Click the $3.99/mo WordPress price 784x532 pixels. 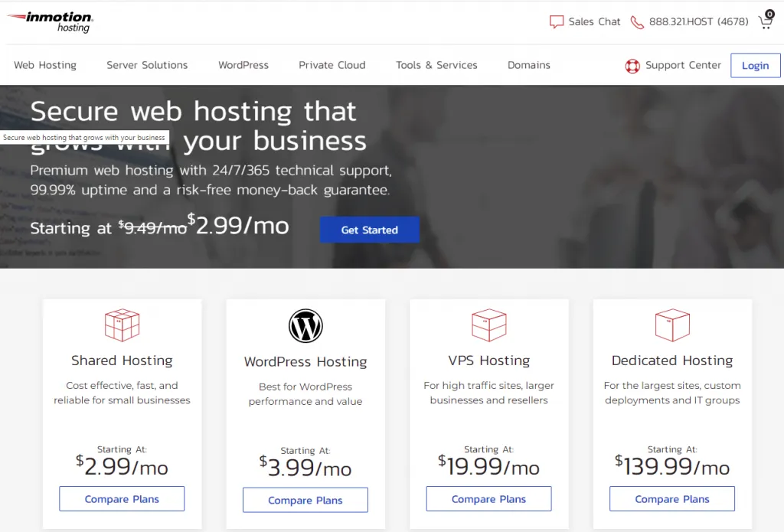coord(305,468)
